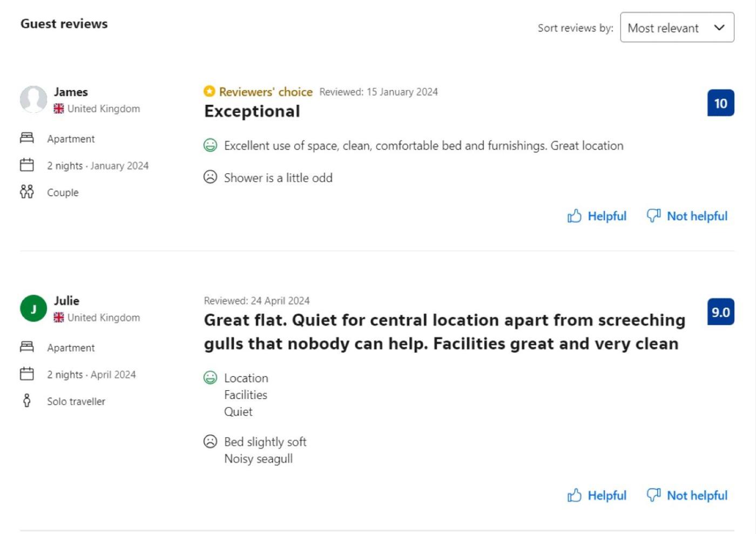Click the chevron arrow beside Most relevant
This screenshot has width=756, height=534.
tap(719, 28)
